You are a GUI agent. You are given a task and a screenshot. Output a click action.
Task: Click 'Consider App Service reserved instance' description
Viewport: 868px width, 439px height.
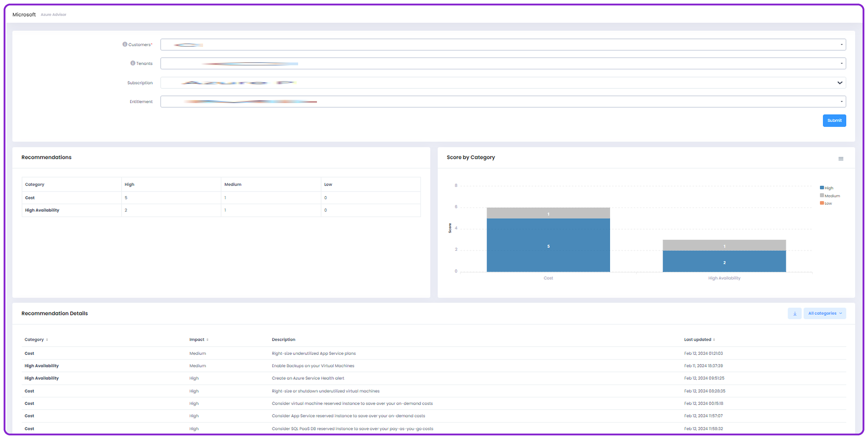tap(348, 416)
